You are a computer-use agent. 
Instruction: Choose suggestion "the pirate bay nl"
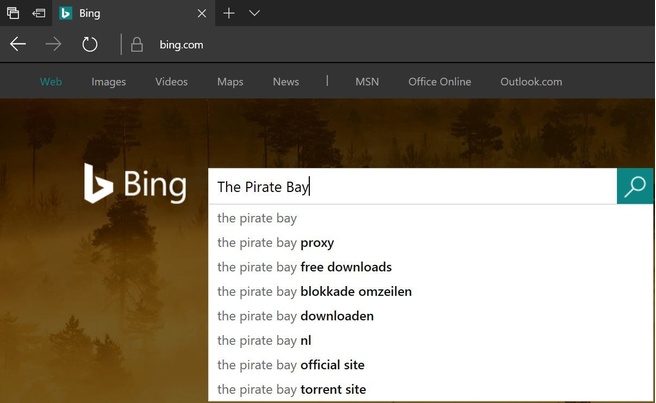pos(430,340)
